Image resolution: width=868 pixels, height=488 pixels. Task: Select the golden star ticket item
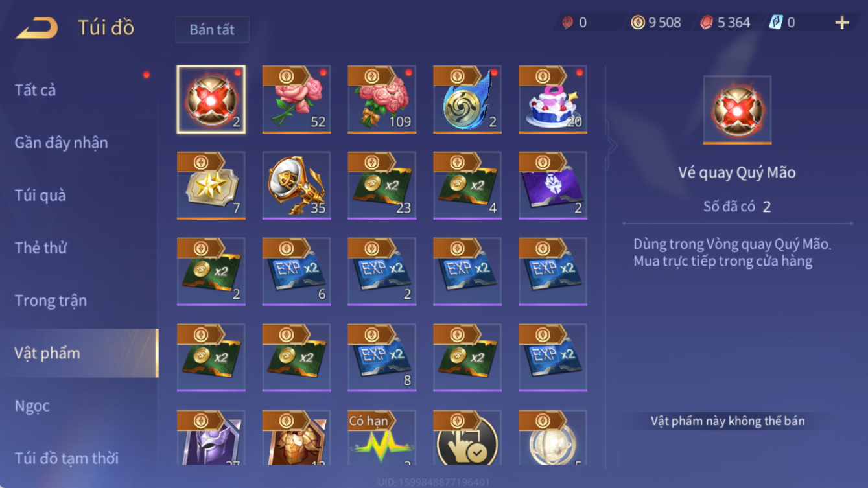211,186
